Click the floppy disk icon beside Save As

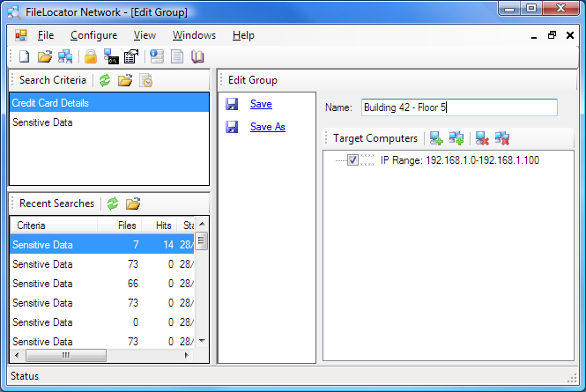click(232, 127)
